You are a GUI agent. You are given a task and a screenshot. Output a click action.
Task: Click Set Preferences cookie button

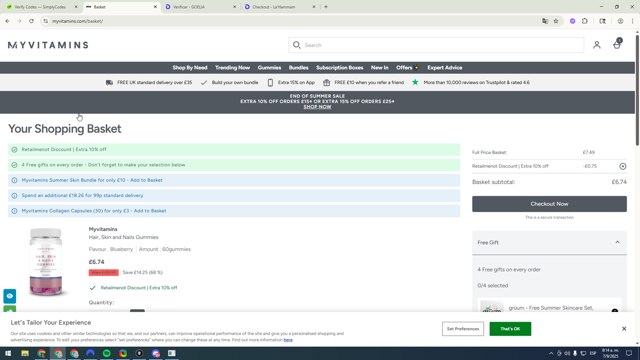pyautogui.click(x=463, y=329)
